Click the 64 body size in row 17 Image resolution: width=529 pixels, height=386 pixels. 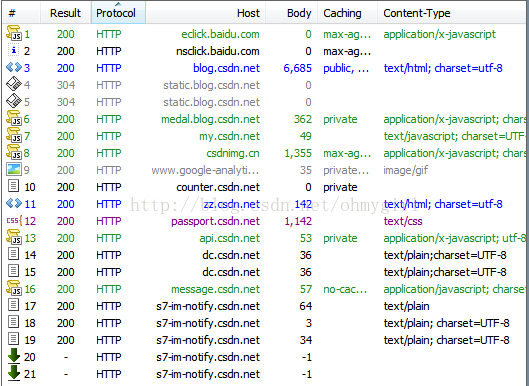[x=305, y=306]
